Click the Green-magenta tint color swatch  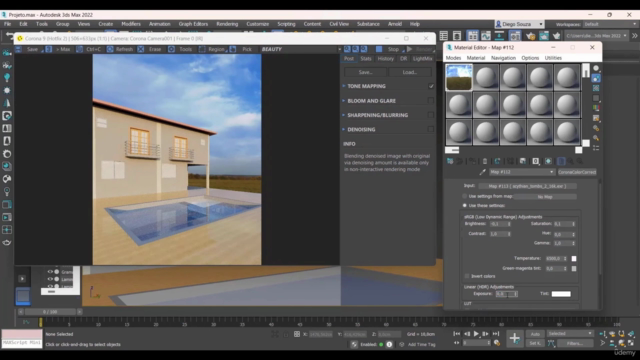pos(574,269)
